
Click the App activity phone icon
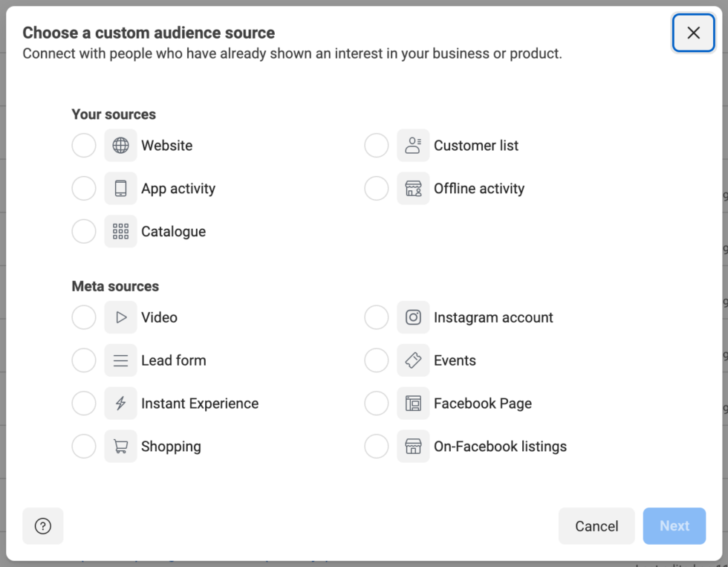click(120, 189)
